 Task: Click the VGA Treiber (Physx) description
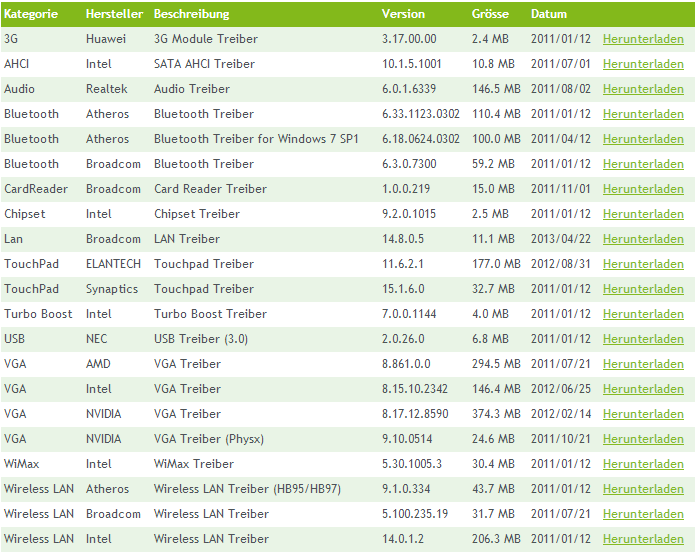(x=209, y=439)
